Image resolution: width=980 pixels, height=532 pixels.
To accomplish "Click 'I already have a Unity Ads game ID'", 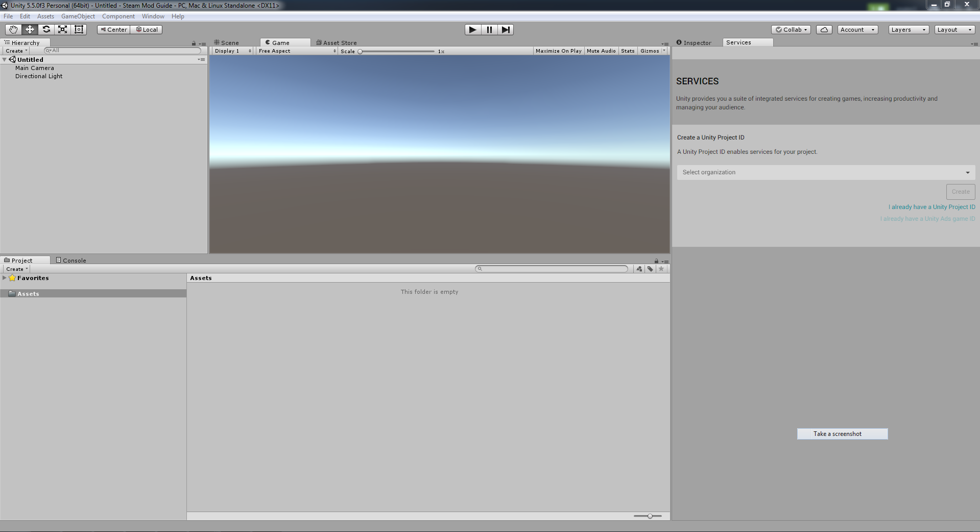I will tap(927, 219).
